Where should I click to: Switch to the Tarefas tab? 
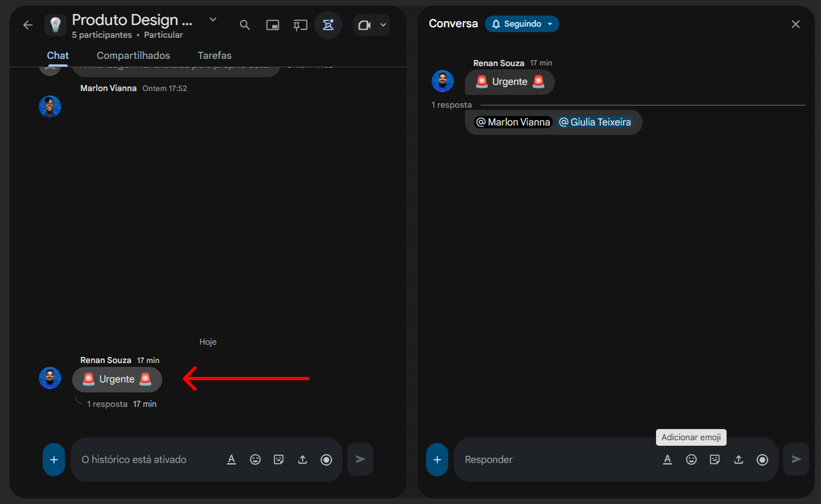pyautogui.click(x=214, y=56)
